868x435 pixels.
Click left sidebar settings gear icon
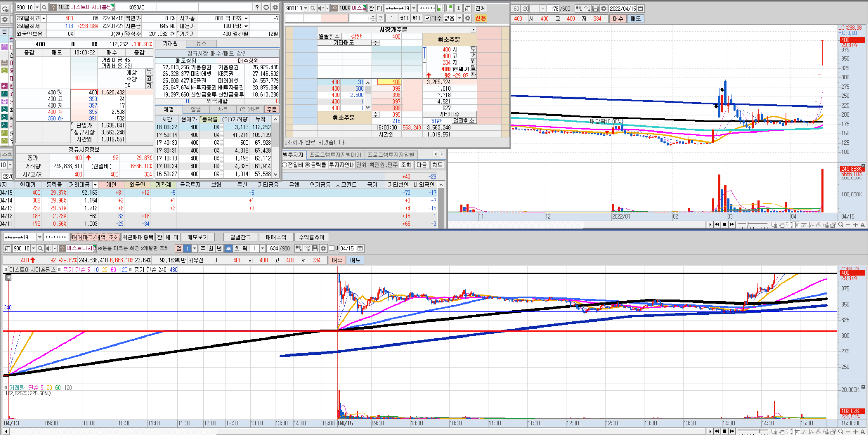click(x=5, y=19)
